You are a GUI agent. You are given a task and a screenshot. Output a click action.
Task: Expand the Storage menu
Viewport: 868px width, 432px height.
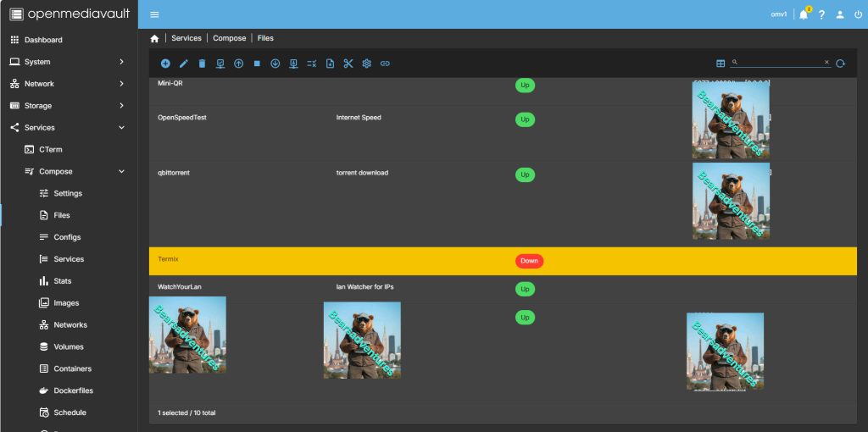(x=68, y=106)
